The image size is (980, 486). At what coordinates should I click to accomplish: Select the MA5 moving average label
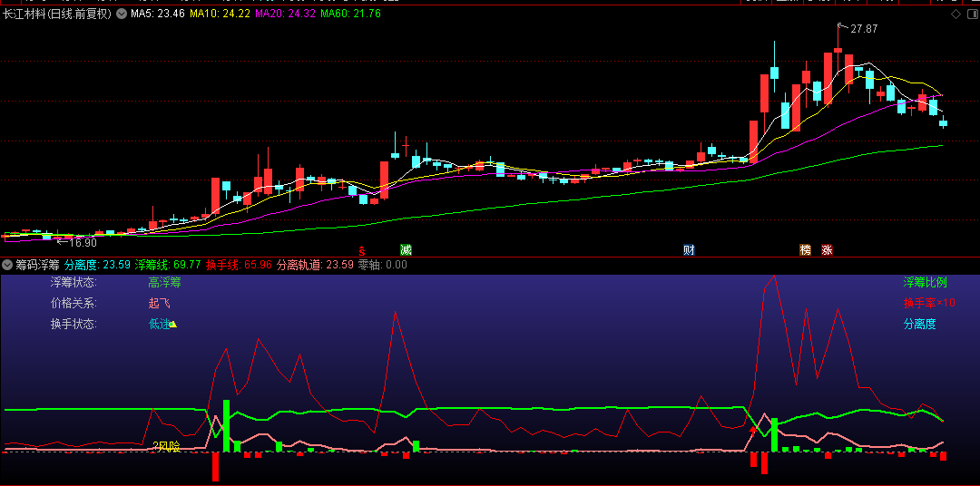[x=158, y=15]
